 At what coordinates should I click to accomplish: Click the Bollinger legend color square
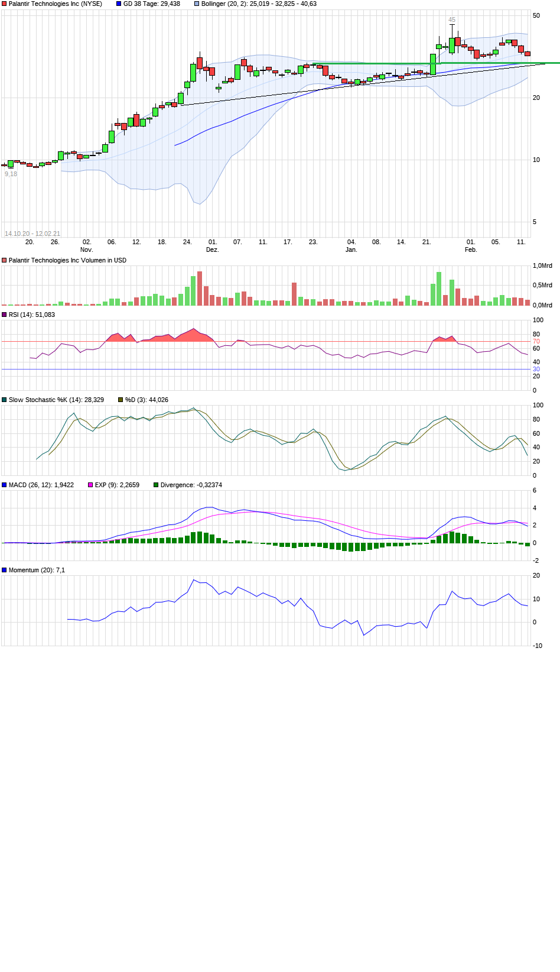click(197, 4)
